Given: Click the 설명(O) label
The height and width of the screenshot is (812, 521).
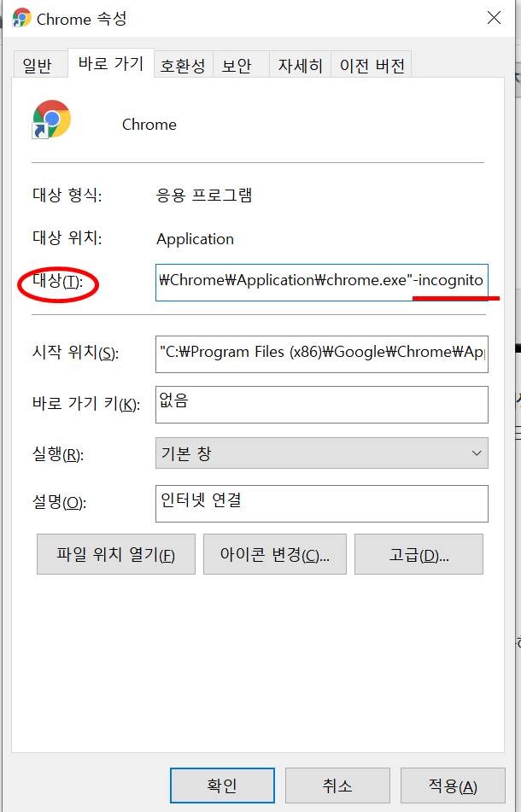Looking at the screenshot, I should pyautogui.click(x=59, y=502).
